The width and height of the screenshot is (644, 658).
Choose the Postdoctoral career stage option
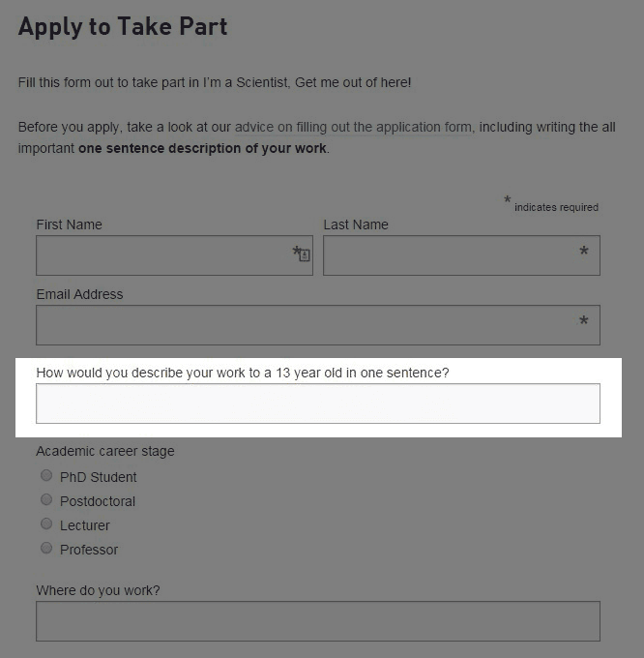click(x=46, y=500)
